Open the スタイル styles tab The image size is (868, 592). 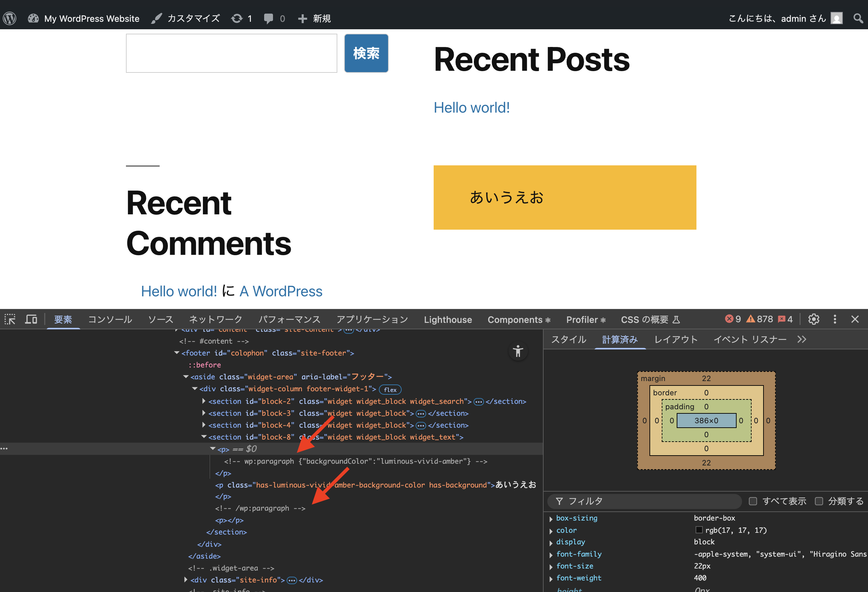tap(568, 340)
